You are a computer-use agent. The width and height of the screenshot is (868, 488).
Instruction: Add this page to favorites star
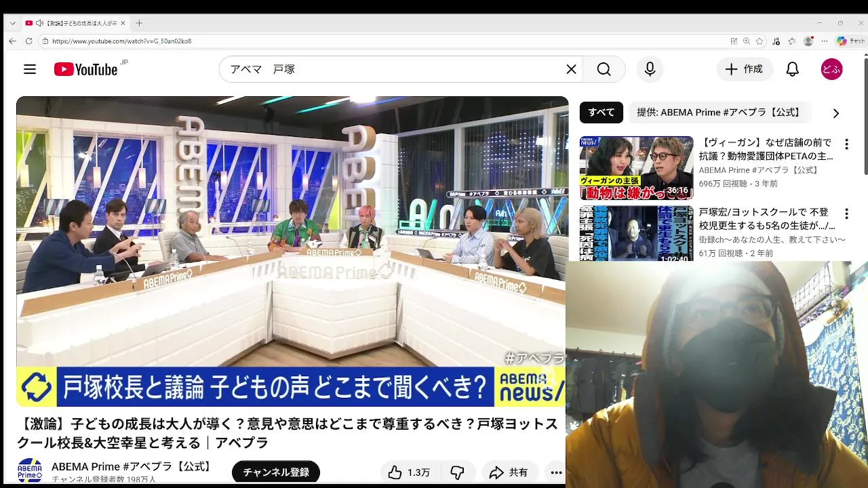759,41
